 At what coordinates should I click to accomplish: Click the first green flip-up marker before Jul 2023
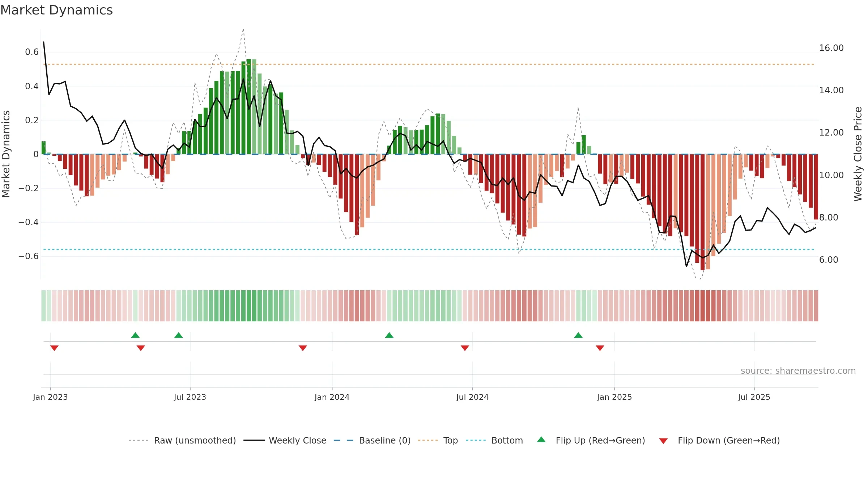click(x=135, y=335)
